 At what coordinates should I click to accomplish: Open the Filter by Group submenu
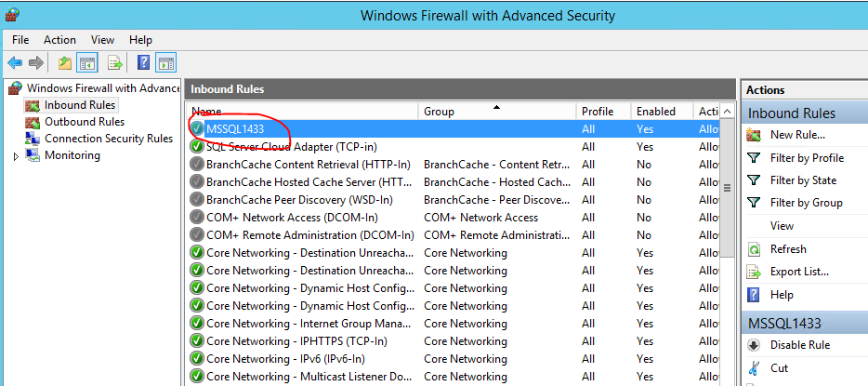click(806, 203)
